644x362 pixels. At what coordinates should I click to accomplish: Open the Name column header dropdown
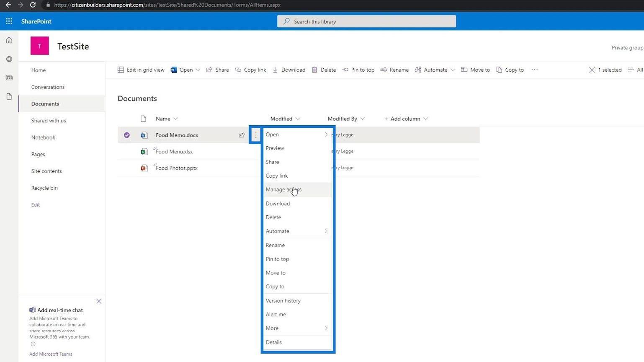point(176,119)
